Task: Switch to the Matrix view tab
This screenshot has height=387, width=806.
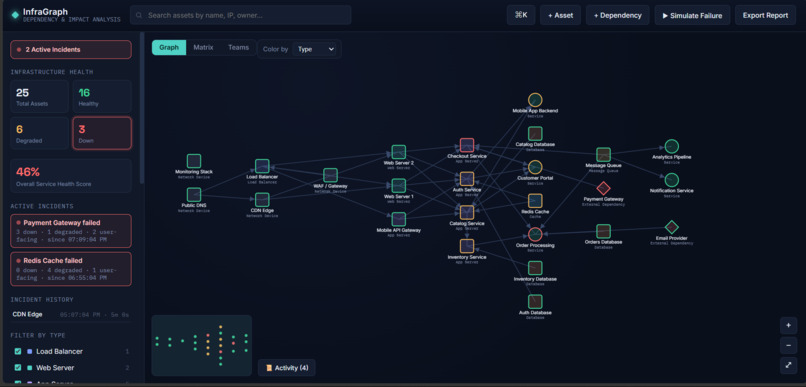Action: (x=203, y=47)
